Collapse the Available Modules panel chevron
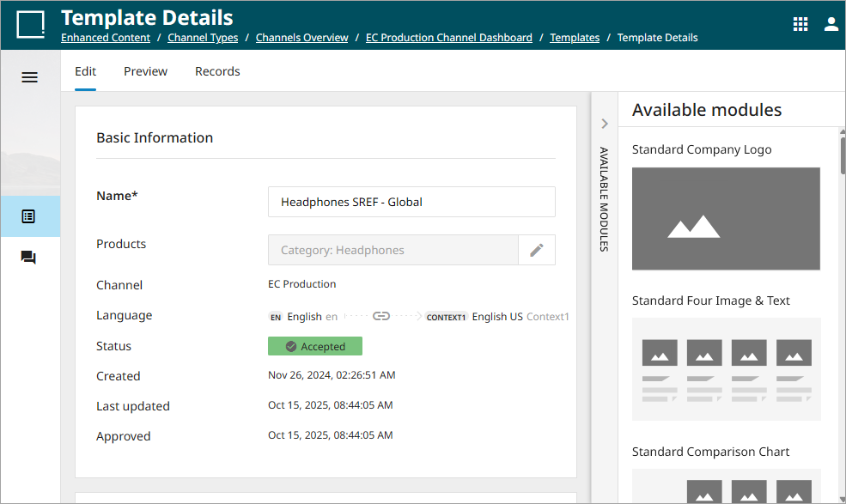 [605, 124]
